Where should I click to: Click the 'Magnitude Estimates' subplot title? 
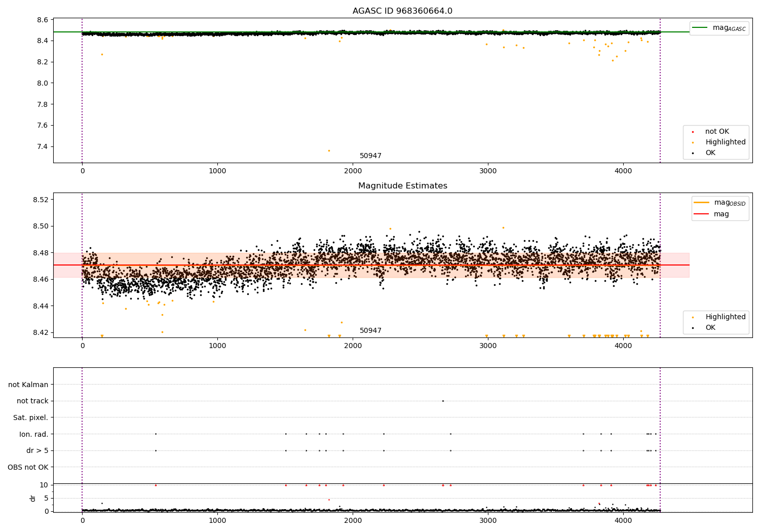tap(402, 186)
